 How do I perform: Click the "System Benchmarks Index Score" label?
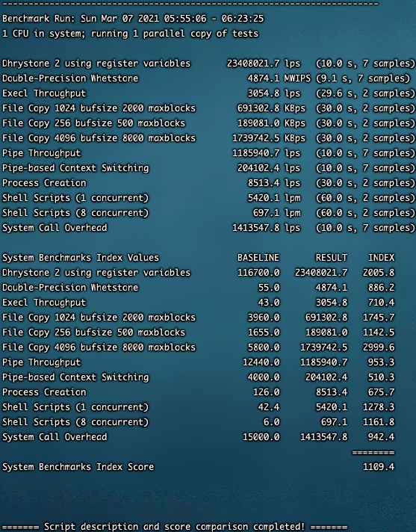pyautogui.click(x=78, y=467)
